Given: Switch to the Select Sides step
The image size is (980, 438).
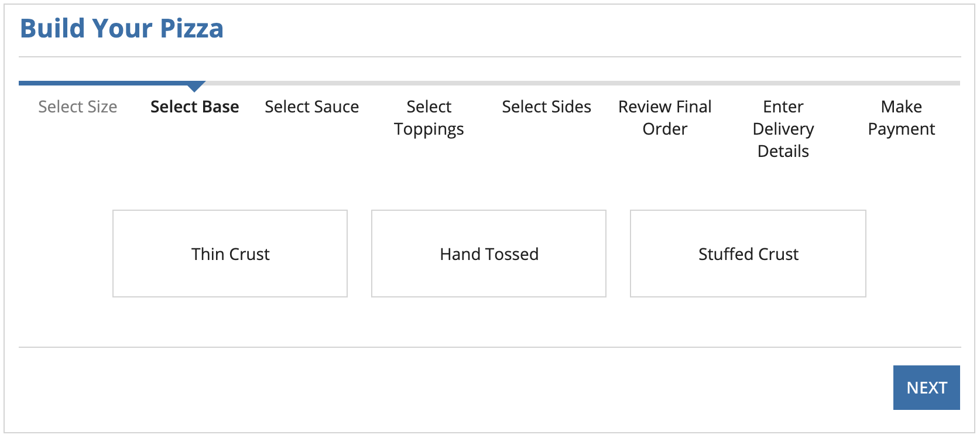Looking at the screenshot, I should click(546, 107).
